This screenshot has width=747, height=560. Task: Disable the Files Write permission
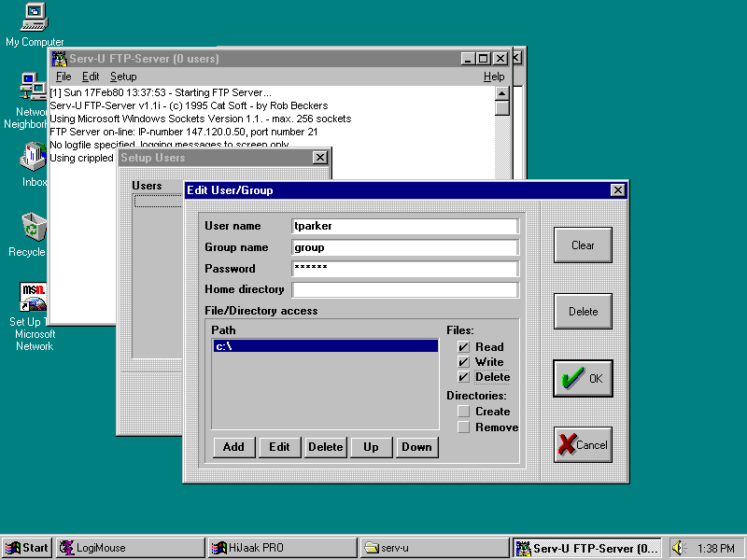[x=464, y=362]
